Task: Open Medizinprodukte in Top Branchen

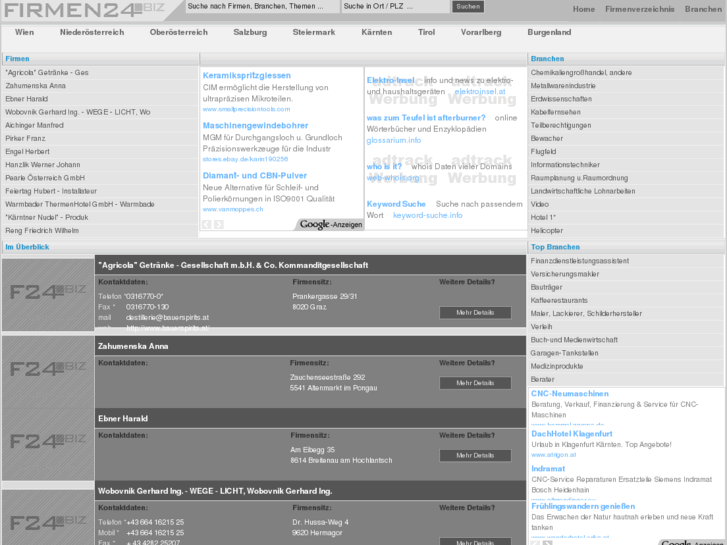Action: pyautogui.click(x=556, y=366)
